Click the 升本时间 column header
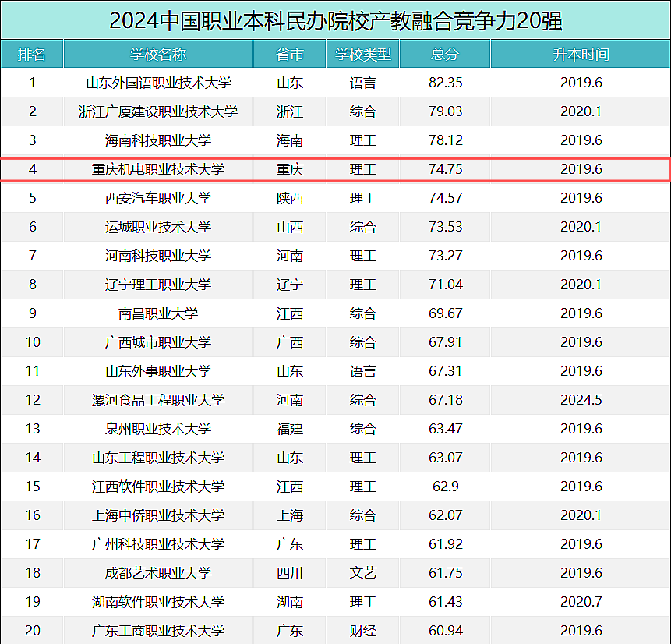Screen dimensions: 671x644 click(581, 55)
